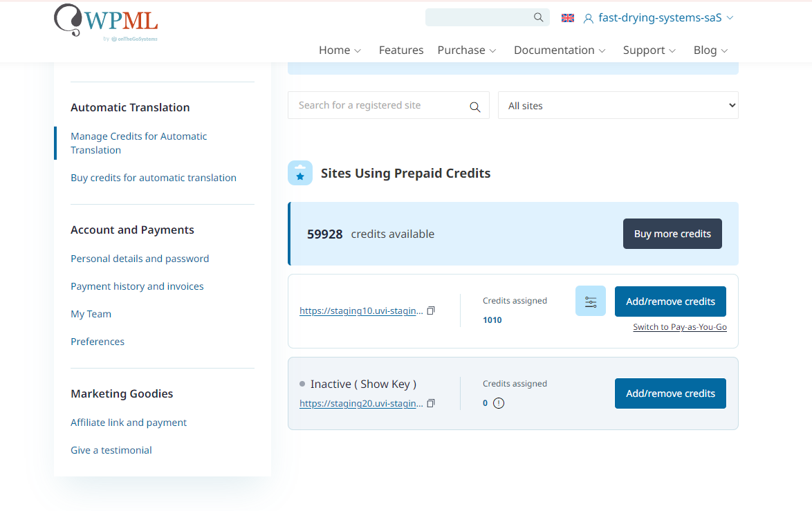Click the magnifier icon in top search bar

(538, 18)
